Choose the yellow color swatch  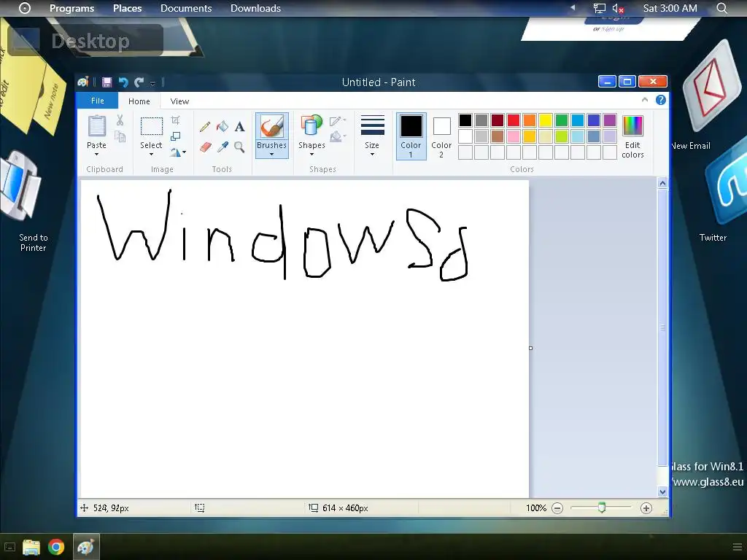click(546, 120)
